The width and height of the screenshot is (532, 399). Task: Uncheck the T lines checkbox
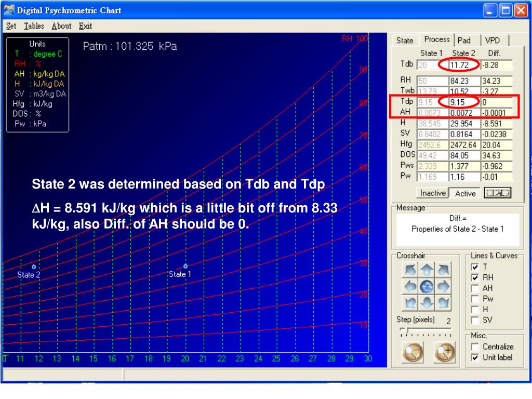click(475, 267)
